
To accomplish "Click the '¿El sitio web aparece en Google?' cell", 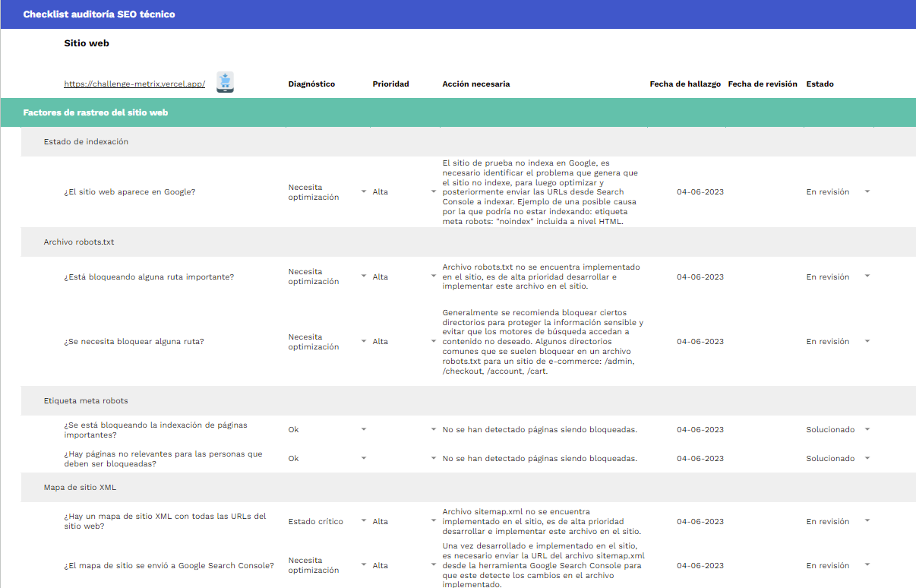I will (x=130, y=192).
